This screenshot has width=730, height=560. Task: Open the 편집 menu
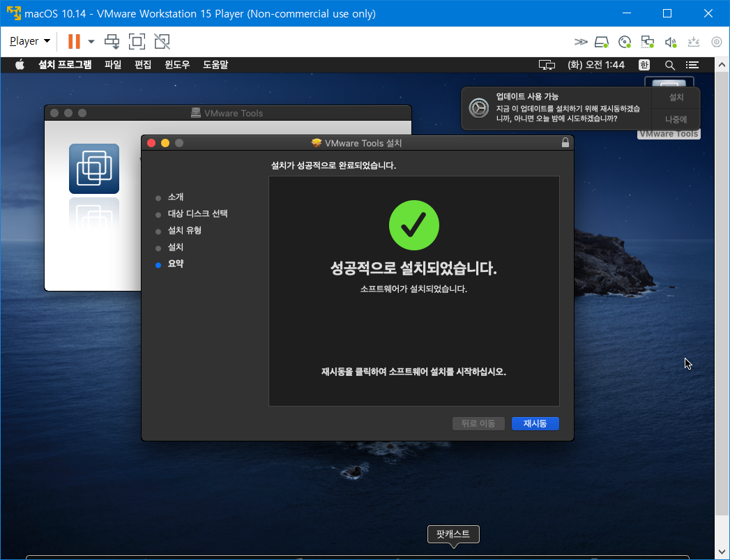click(142, 65)
